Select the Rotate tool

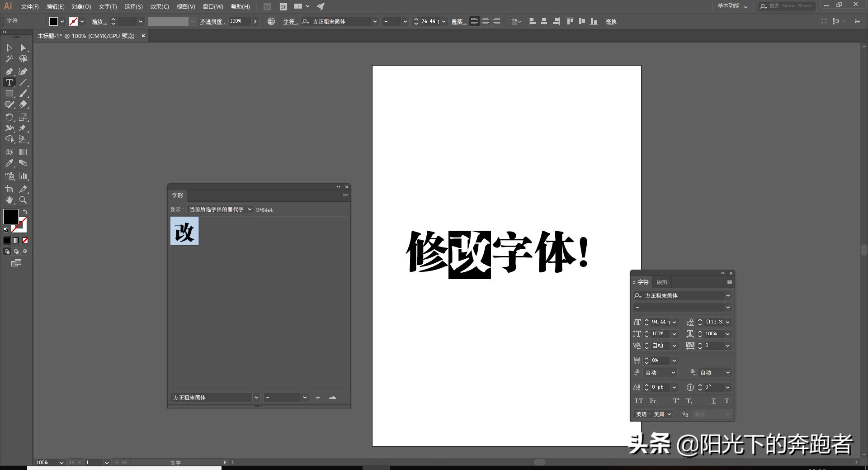coord(10,117)
